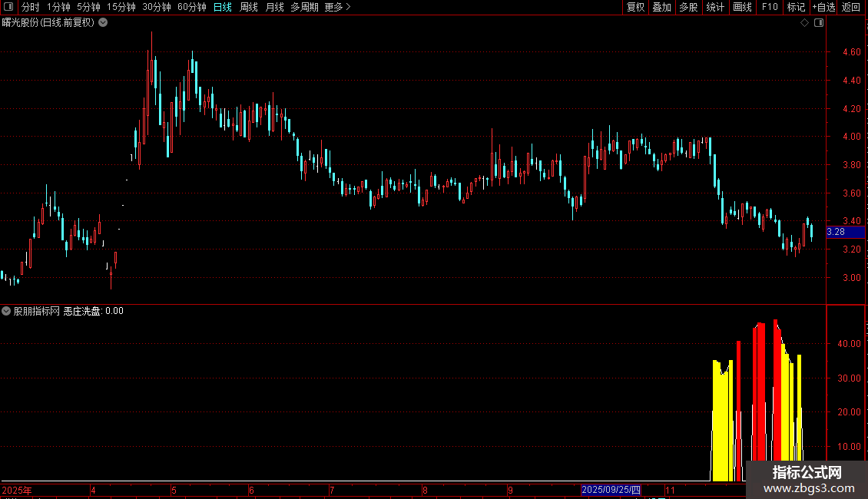Click the current price tag 3.28
868x499 pixels.
[x=845, y=232]
